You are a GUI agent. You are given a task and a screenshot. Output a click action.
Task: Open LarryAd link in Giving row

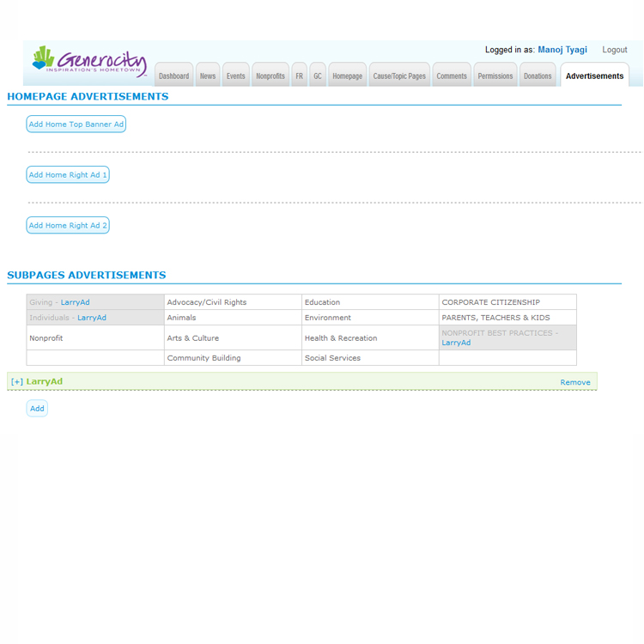click(76, 302)
